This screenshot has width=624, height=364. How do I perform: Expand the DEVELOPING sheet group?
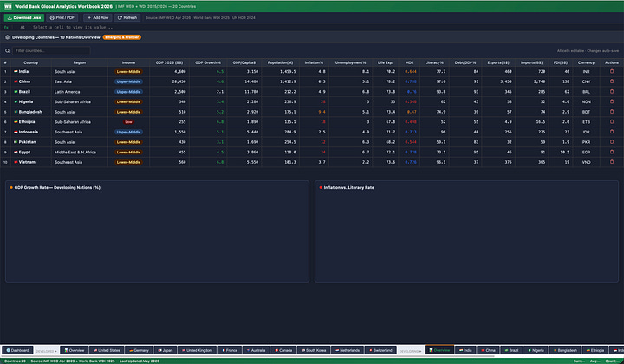[x=410, y=351]
